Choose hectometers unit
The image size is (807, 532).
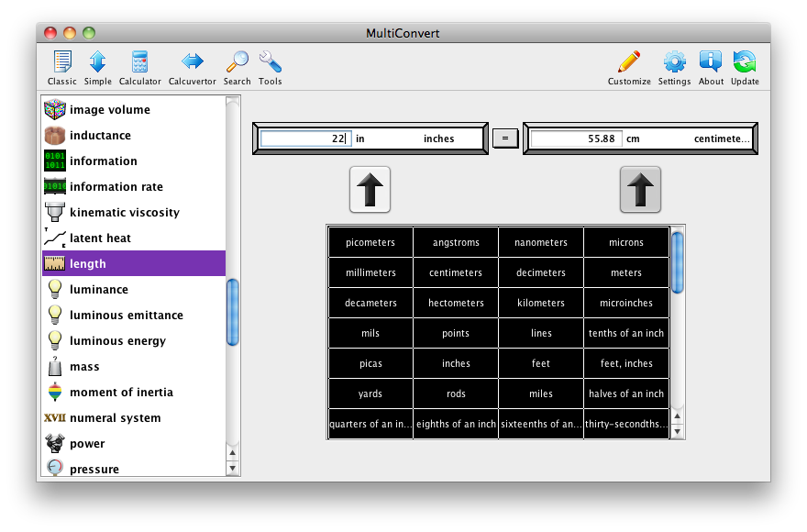pos(456,303)
